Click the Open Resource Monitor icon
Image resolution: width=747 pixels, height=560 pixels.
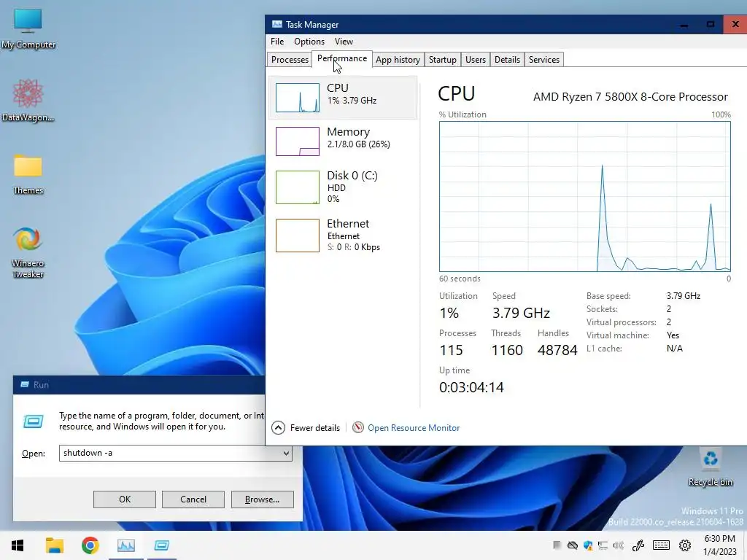click(x=357, y=427)
